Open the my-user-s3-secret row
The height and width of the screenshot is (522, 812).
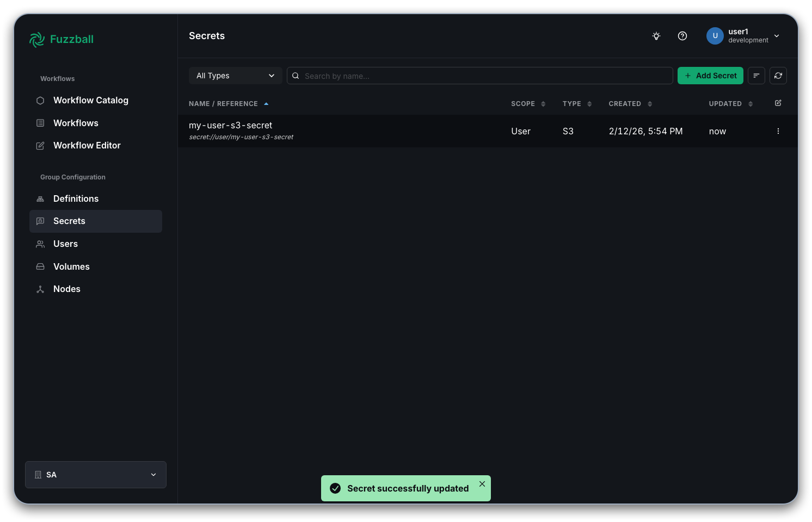click(488, 131)
